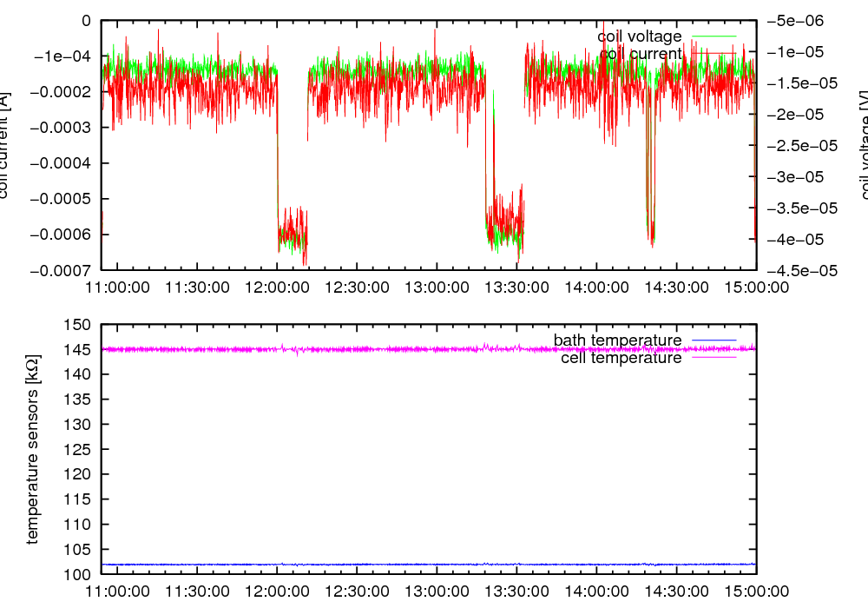Click the green coil voltage legend line
Screen dimensions: 868x608
pos(713,36)
